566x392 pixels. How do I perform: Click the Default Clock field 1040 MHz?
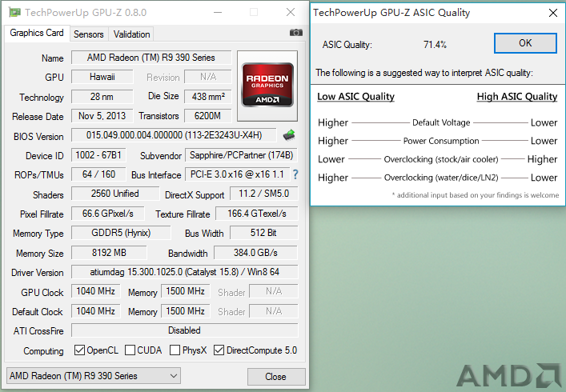coord(95,311)
